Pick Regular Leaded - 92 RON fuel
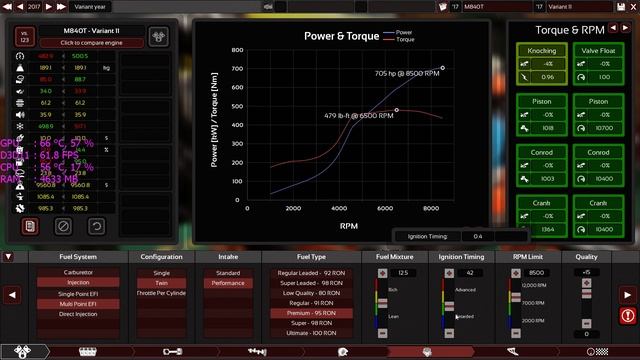 [311, 273]
